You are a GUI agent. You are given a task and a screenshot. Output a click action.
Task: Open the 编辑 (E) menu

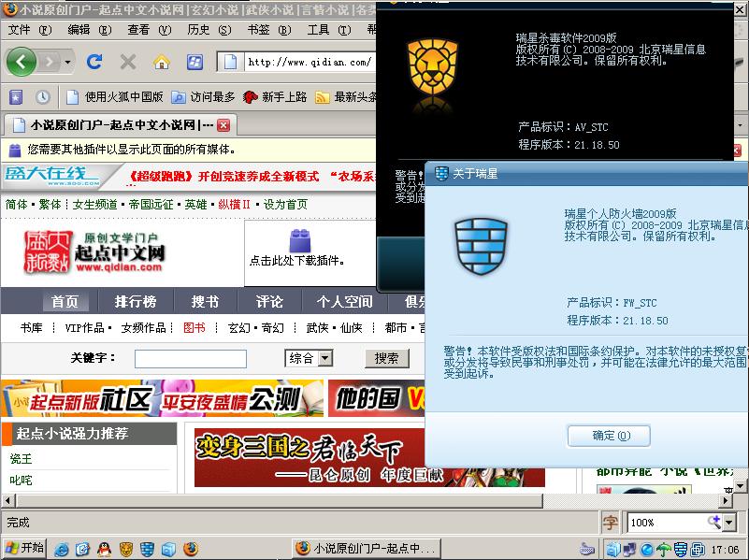coord(90,30)
